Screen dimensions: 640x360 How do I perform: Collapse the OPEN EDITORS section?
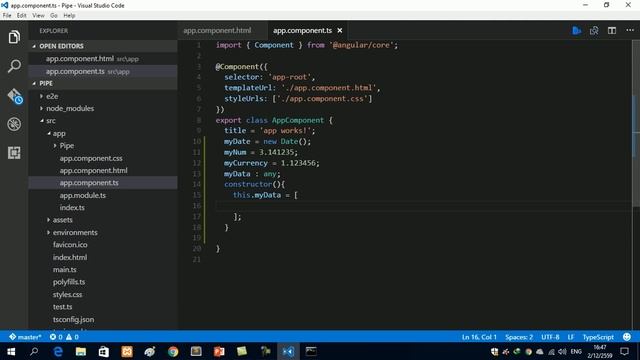click(x=61, y=46)
